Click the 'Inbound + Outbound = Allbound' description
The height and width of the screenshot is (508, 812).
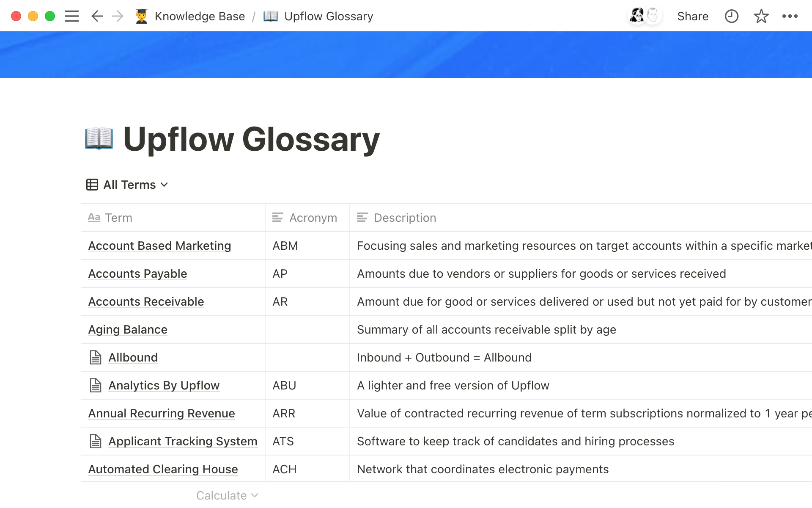pyautogui.click(x=444, y=357)
